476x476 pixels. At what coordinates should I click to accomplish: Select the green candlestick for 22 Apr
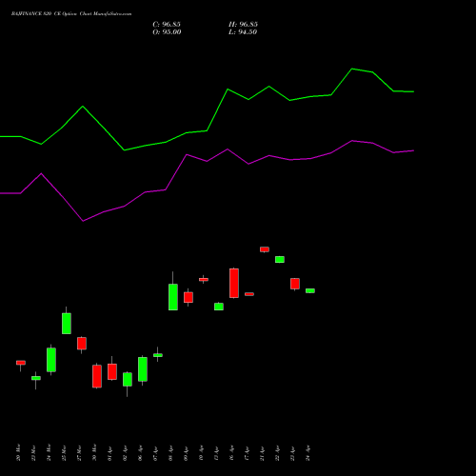(x=280, y=259)
